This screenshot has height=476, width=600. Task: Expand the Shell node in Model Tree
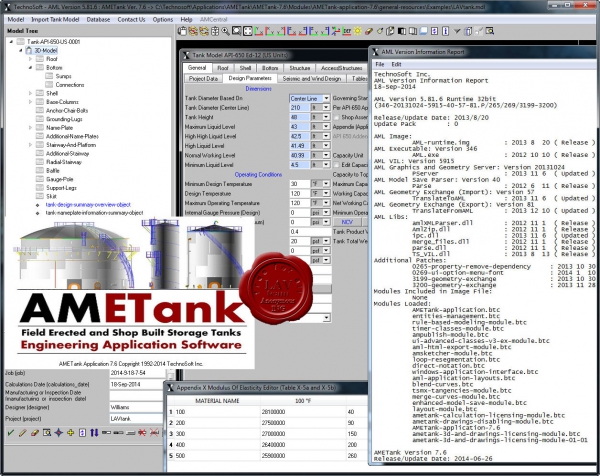pos(30,93)
